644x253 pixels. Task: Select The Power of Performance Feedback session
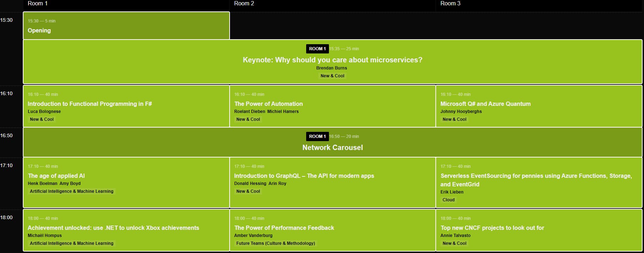pyautogui.click(x=284, y=228)
